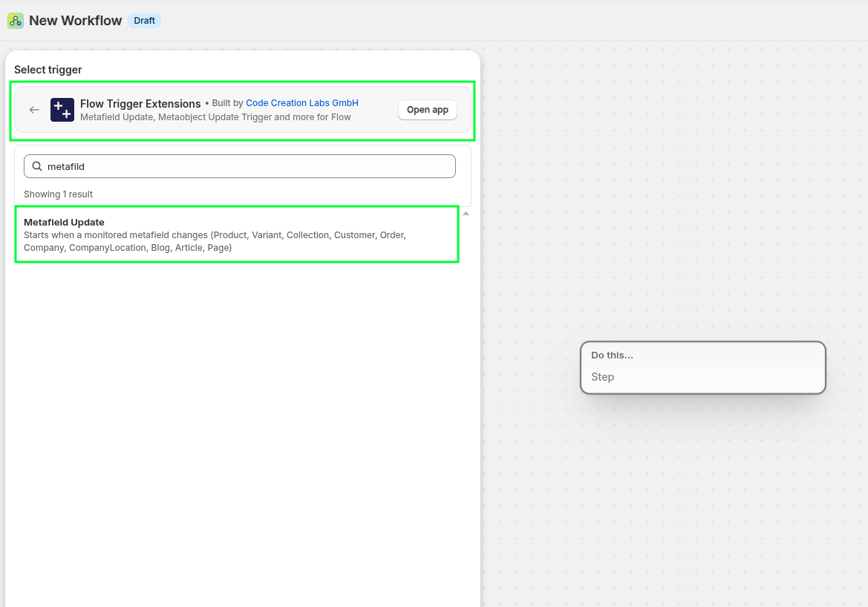Screen dimensions: 868x607
Task: Click the Flow Trigger Extensions app icon
Action: [x=62, y=110]
